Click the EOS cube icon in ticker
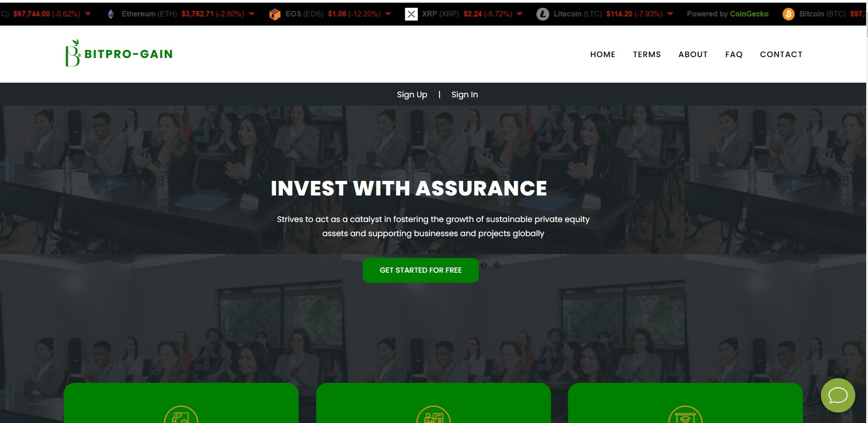The image size is (868, 423). [275, 14]
